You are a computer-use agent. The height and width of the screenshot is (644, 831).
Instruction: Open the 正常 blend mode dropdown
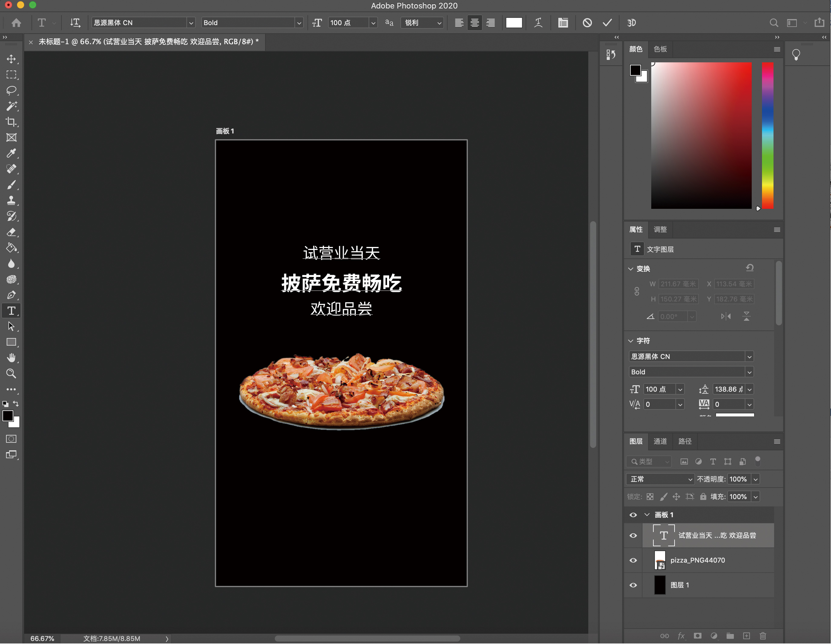[661, 479]
